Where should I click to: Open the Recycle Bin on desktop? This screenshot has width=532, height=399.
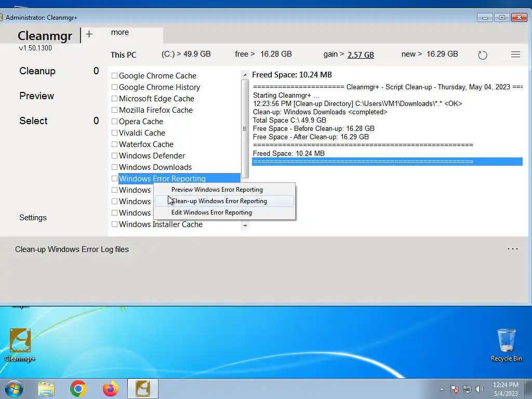pos(506,345)
